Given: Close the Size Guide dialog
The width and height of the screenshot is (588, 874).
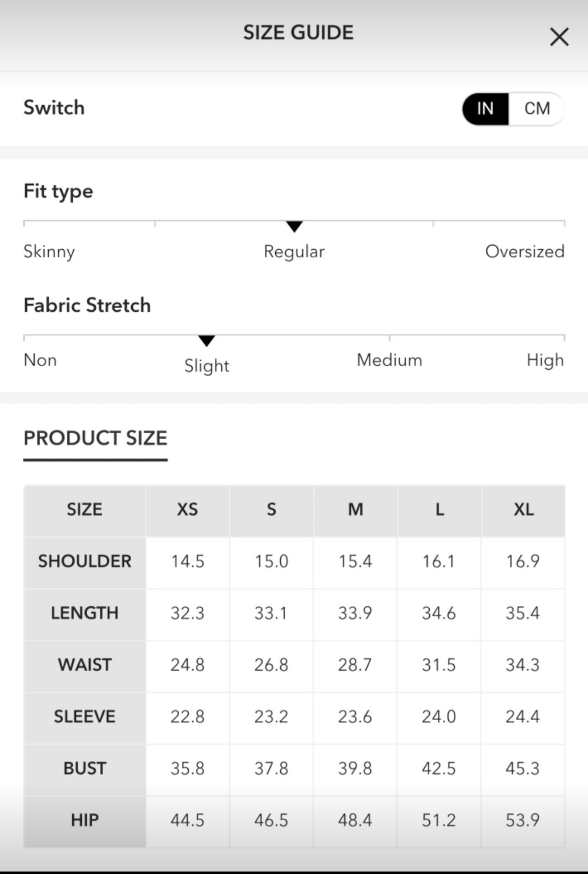Looking at the screenshot, I should 559,37.
